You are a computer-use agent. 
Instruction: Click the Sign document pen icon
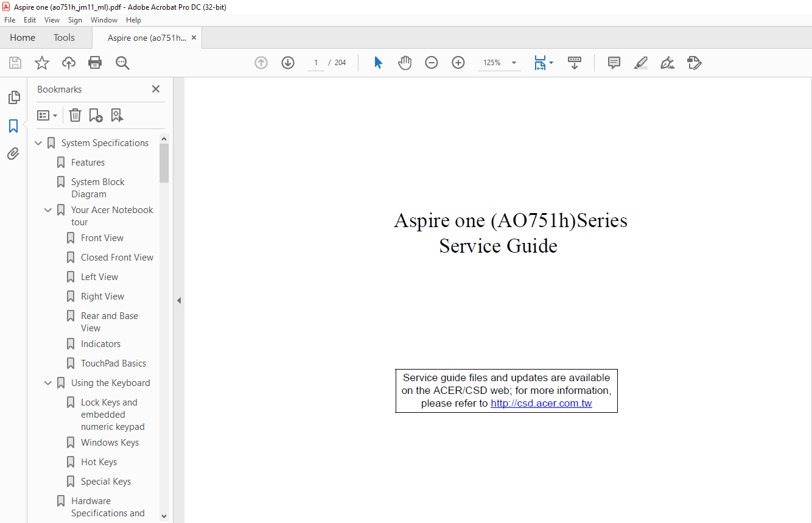pos(668,63)
